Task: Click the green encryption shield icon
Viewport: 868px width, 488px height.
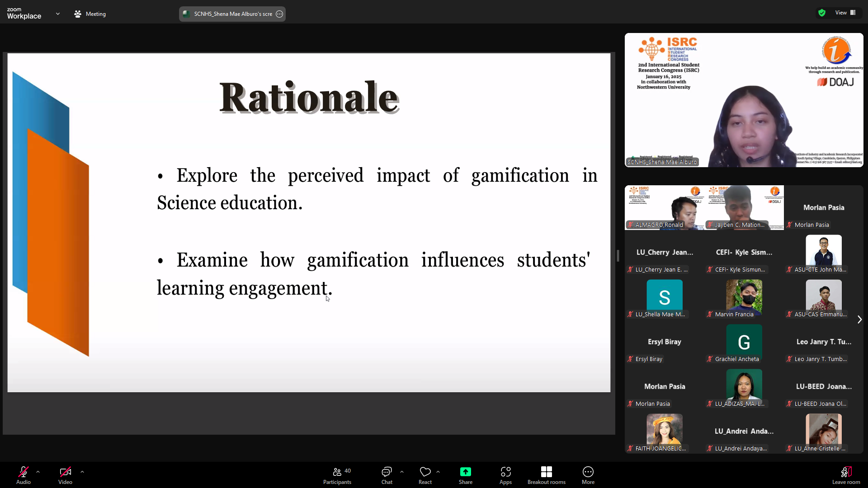Action: click(x=822, y=13)
